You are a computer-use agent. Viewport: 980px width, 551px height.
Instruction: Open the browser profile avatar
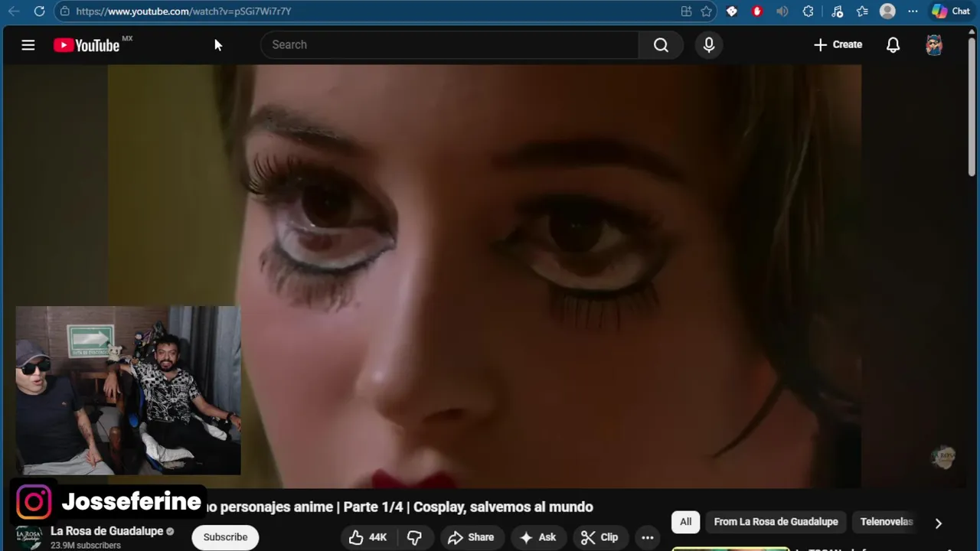887,11
